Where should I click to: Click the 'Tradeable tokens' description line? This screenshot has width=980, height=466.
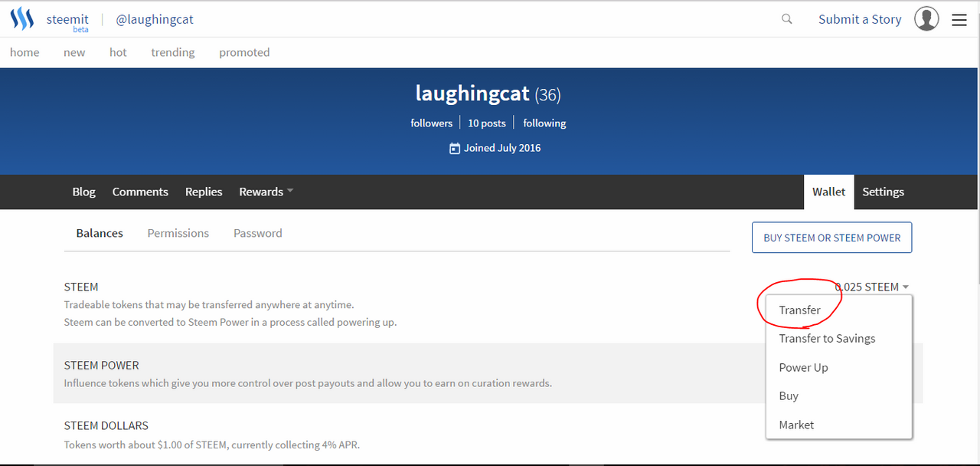pyautogui.click(x=209, y=305)
